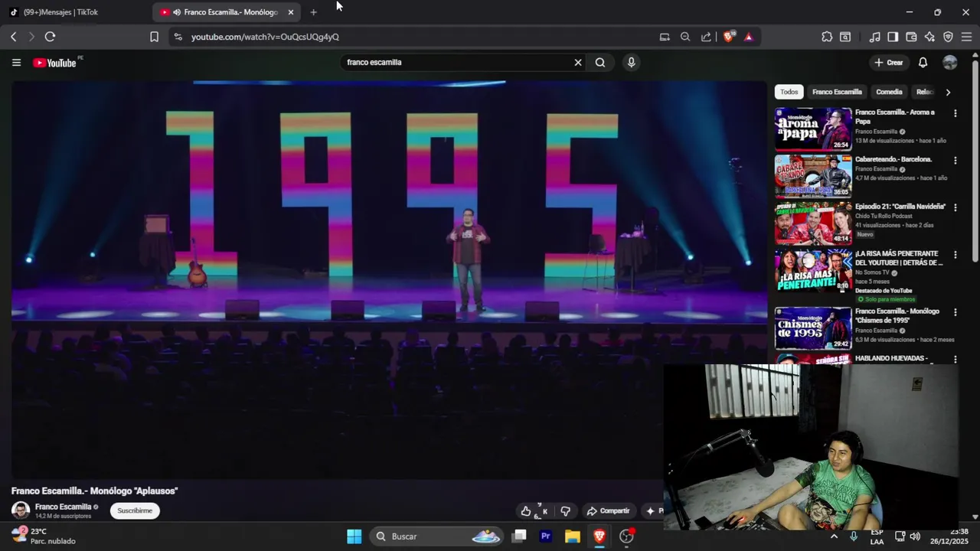Open Leo AI sparkle icon
This screenshot has width=980, height=551.
(x=929, y=37)
